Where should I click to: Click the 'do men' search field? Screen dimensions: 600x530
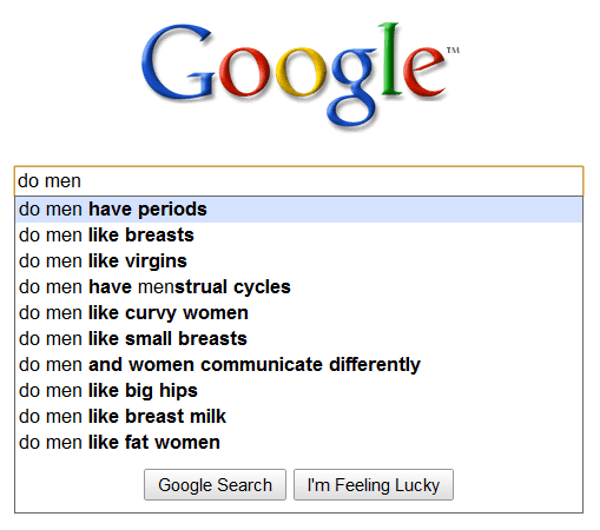299,181
